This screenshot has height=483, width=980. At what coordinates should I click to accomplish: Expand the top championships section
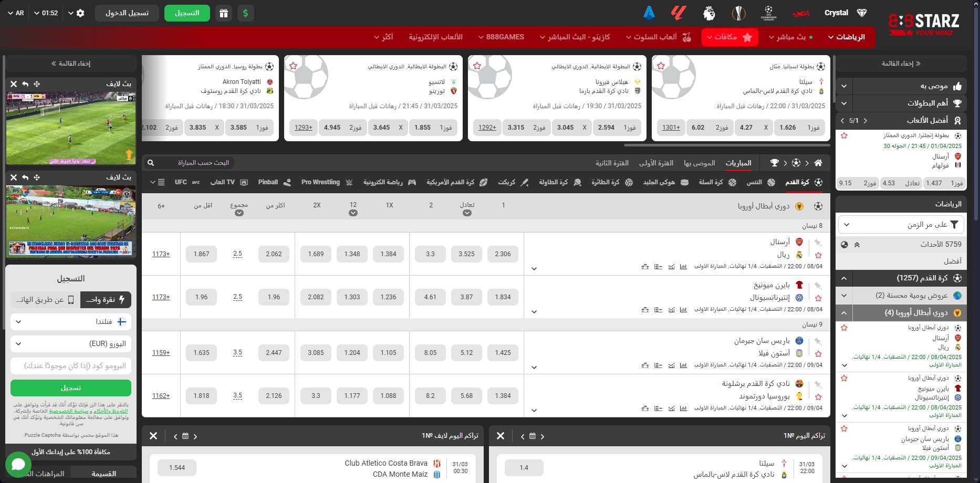click(x=844, y=103)
